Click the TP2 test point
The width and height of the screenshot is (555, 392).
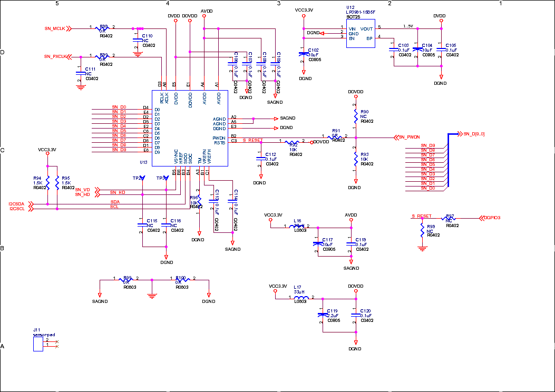point(142,178)
